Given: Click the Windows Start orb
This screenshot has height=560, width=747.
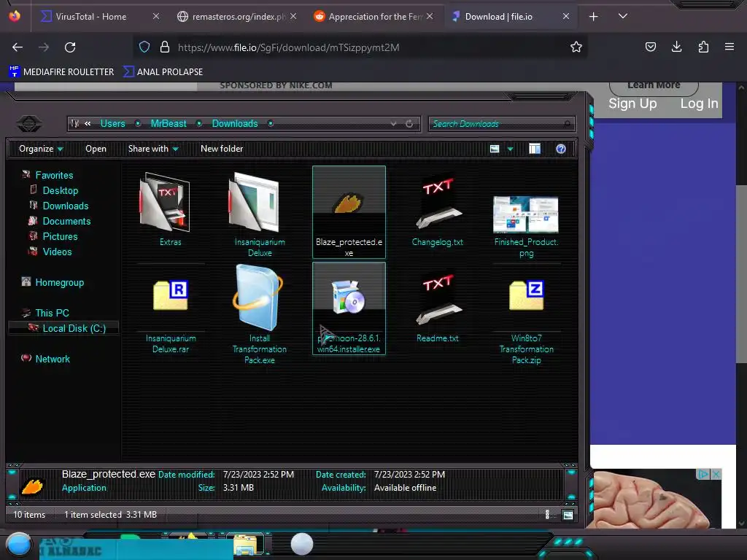Looking at the screenshot, I should pos(19,544).
